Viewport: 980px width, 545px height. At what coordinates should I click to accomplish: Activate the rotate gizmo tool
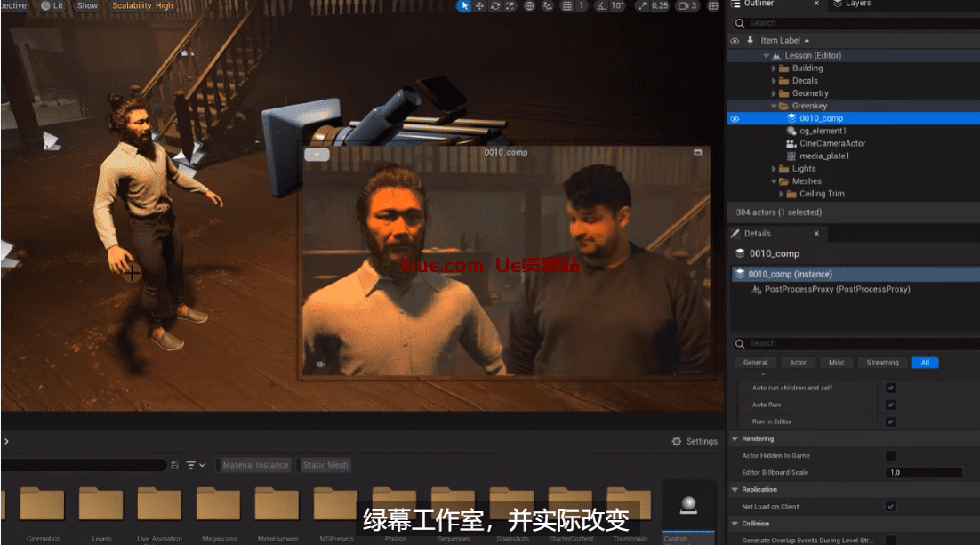[494, 6]
